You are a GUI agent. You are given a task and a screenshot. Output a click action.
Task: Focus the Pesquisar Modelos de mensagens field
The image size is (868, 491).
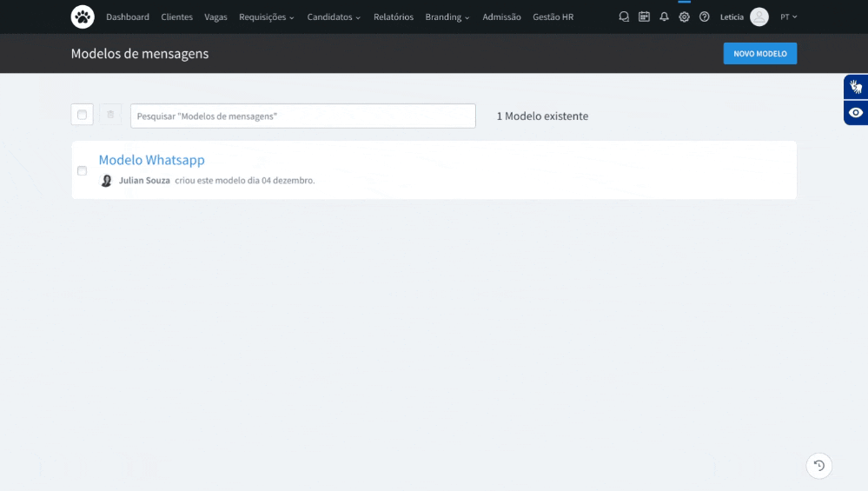point(303,116)
